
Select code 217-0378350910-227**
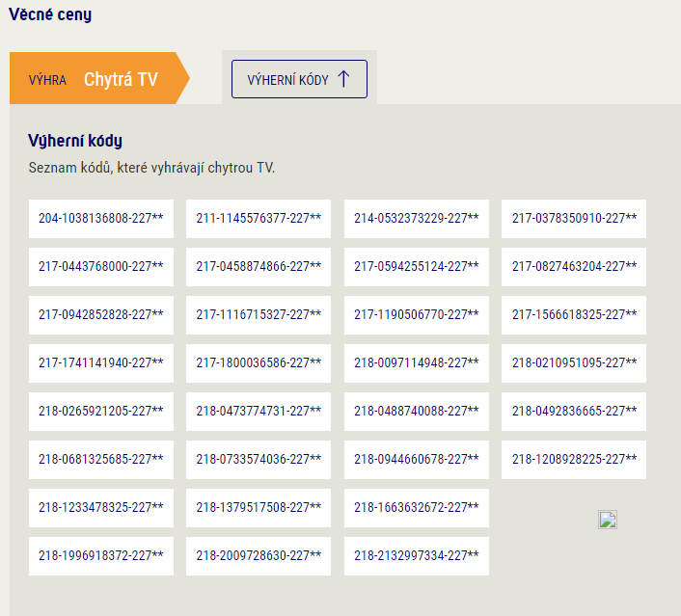(574, 219)
